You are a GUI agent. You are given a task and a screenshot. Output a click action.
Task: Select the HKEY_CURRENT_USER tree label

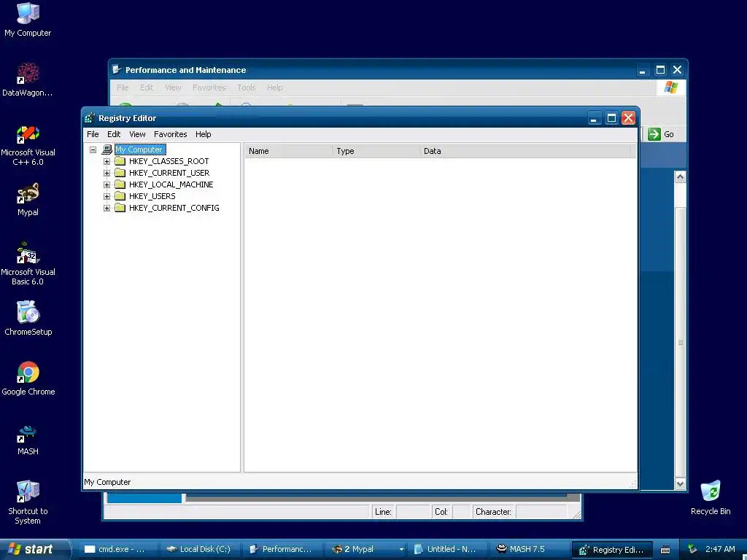point(169,173)
